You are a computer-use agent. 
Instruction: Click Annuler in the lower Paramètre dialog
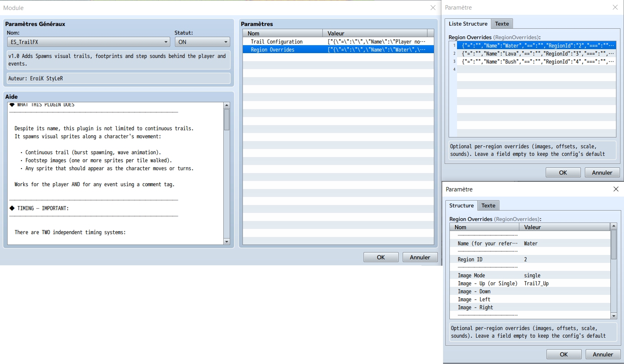click(x=603, y=354)
